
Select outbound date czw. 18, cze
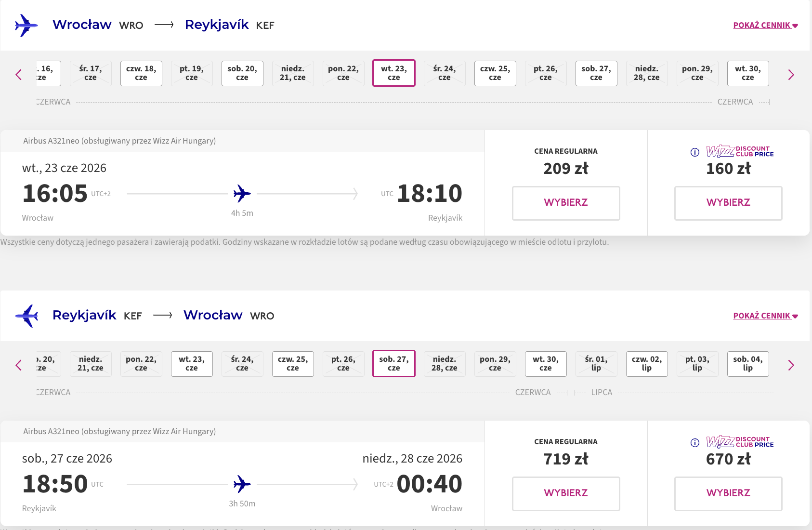[x=141, y=73]
